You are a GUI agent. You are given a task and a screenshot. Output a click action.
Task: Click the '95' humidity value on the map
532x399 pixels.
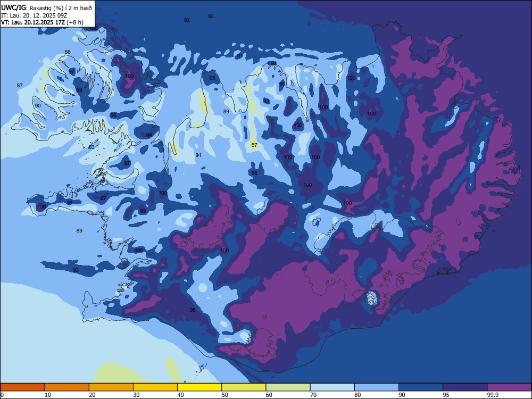coord(212,78)
